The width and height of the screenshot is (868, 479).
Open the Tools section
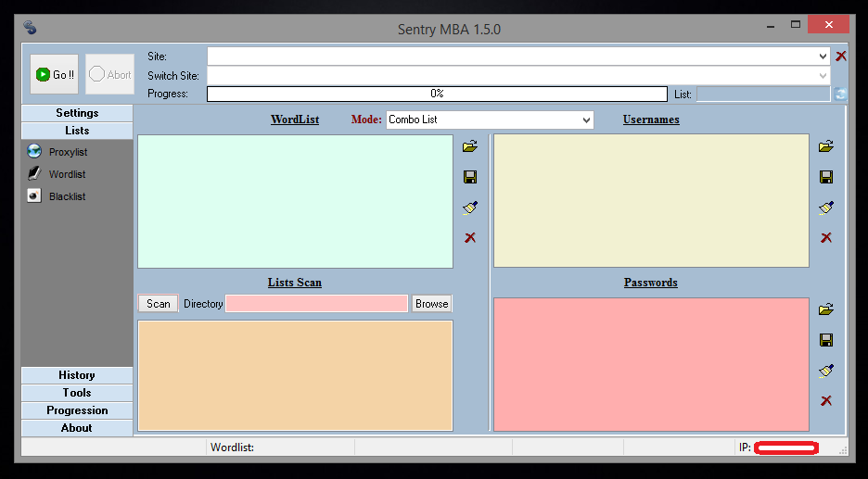point(77,393)
